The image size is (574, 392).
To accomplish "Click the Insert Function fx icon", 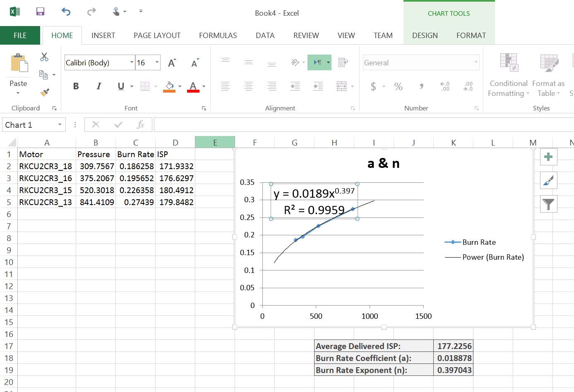I will tap(140, 124).
